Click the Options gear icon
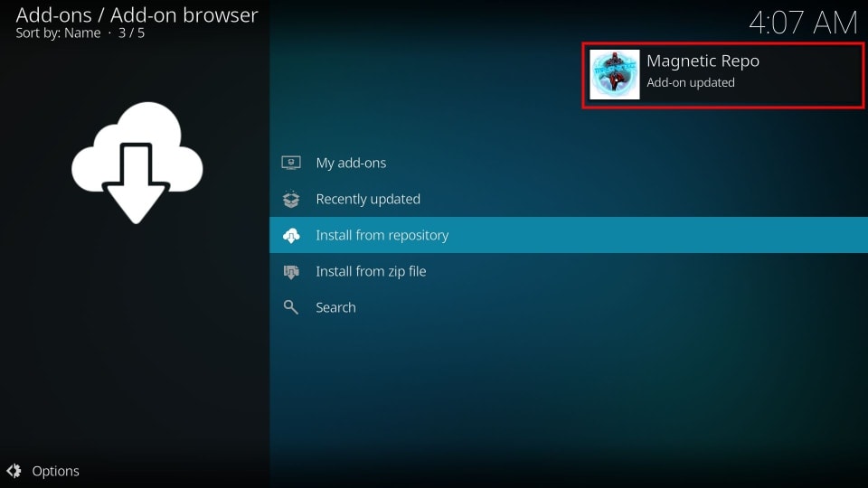Screen dimensions: 868x488 14,471
